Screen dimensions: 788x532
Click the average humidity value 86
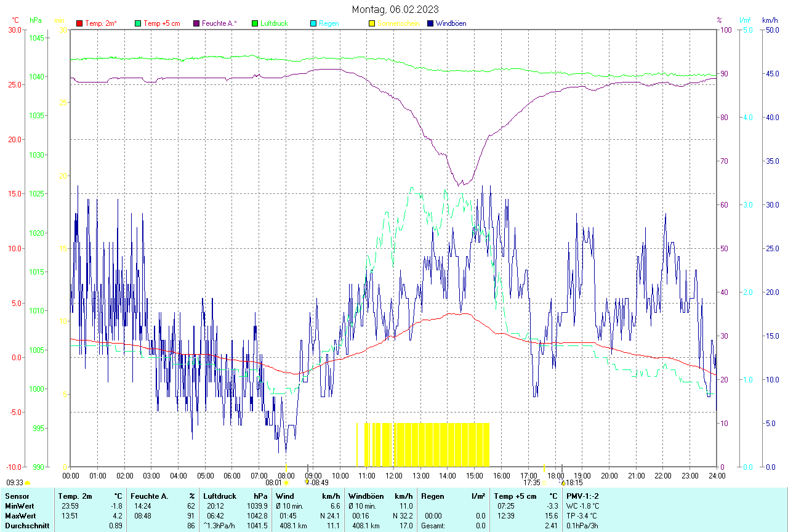click(191, 525)
